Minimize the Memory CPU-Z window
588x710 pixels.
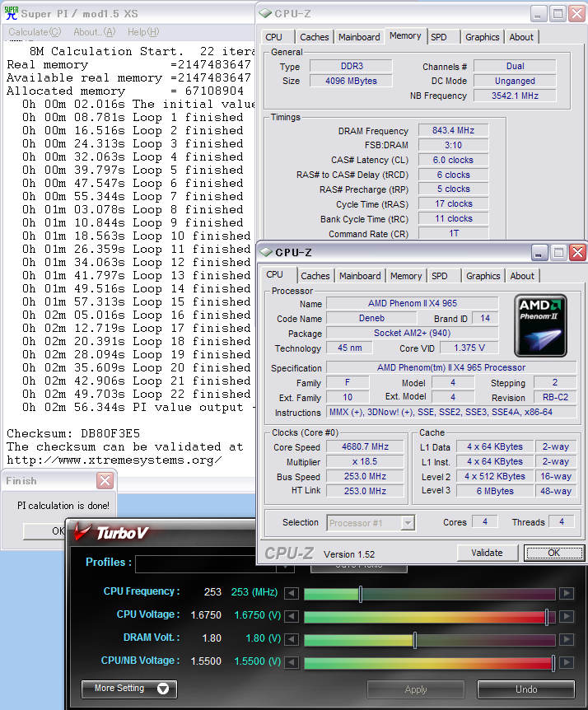coord(539,14)
